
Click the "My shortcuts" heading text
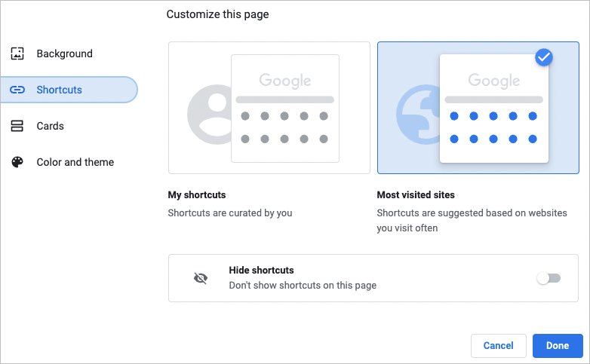pyautogui.click(x=197, y=195)
